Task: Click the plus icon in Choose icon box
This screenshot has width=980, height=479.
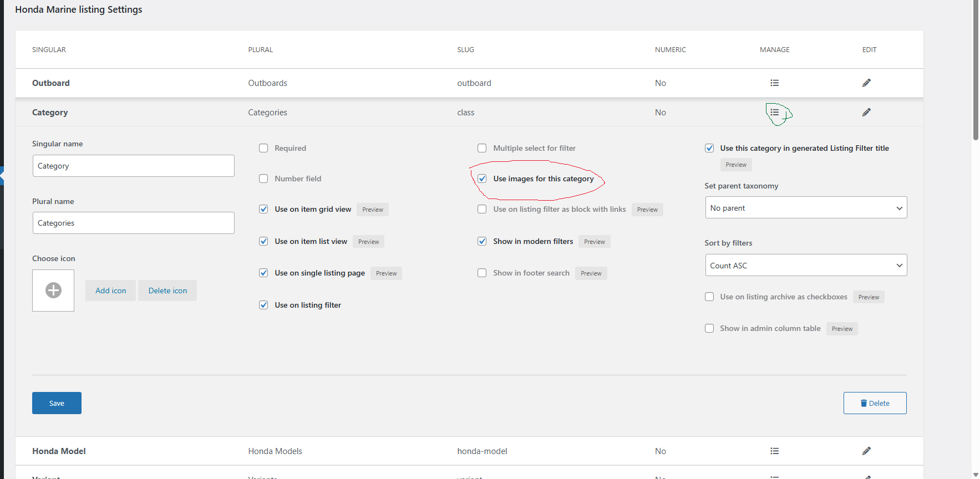Action: 53,291
